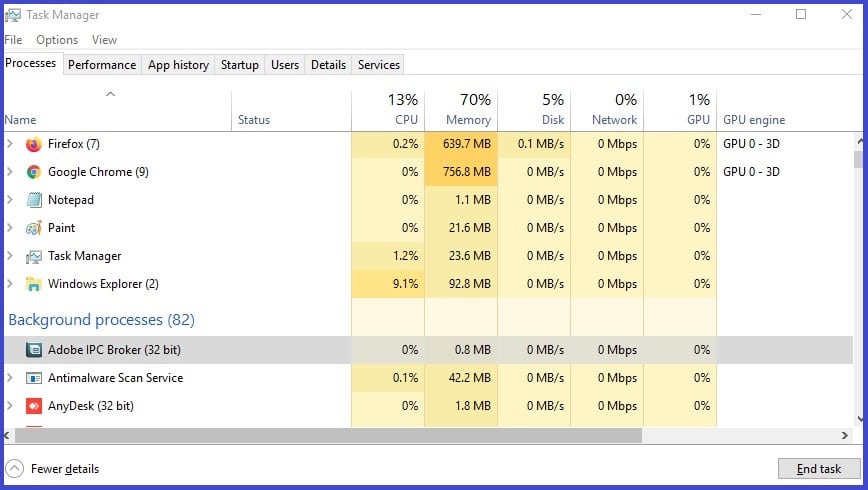Collapse view with Fewer details arrow icon
868x490 pixels.
(14, 468)
